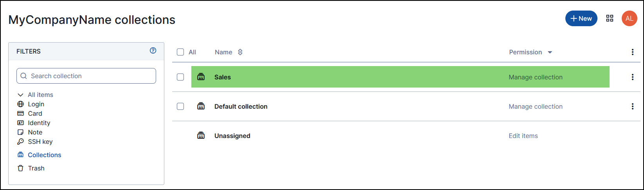The width and height of the screenshot is (644, 190).
Task: Open the product switcher grid icon
Action: point(610,18)
